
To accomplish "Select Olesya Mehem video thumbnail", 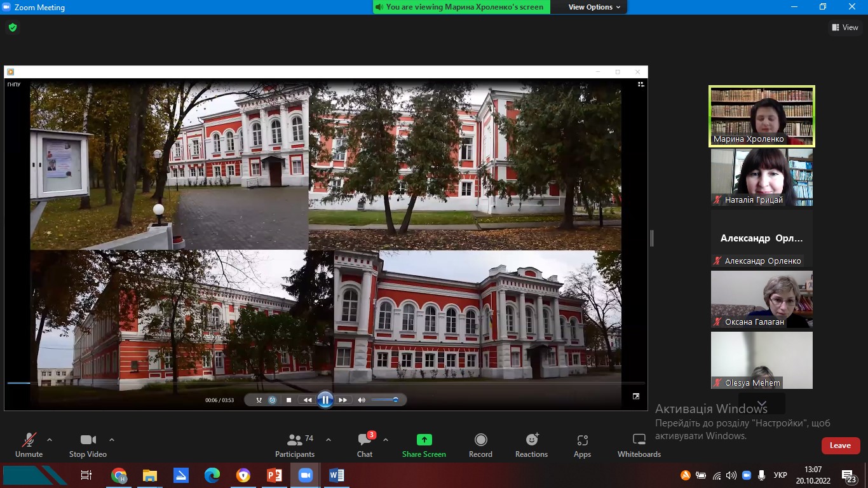I will [761, 360].
